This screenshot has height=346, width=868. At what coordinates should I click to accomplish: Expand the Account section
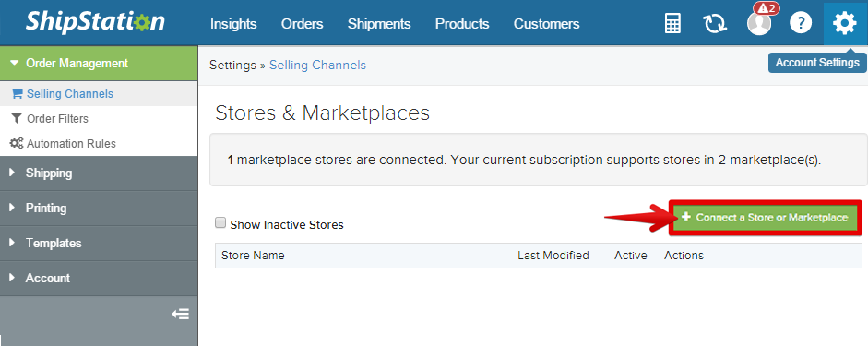pos(99,278)
